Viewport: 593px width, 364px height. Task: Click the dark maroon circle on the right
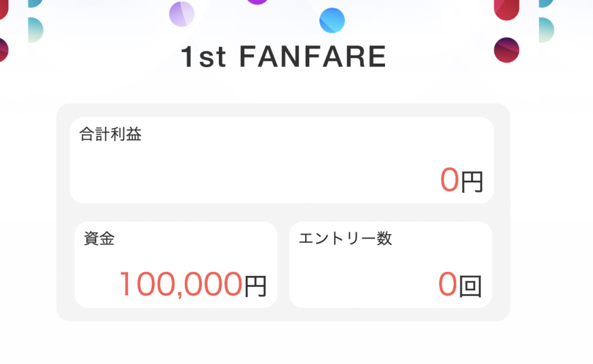tap(507, 50)
